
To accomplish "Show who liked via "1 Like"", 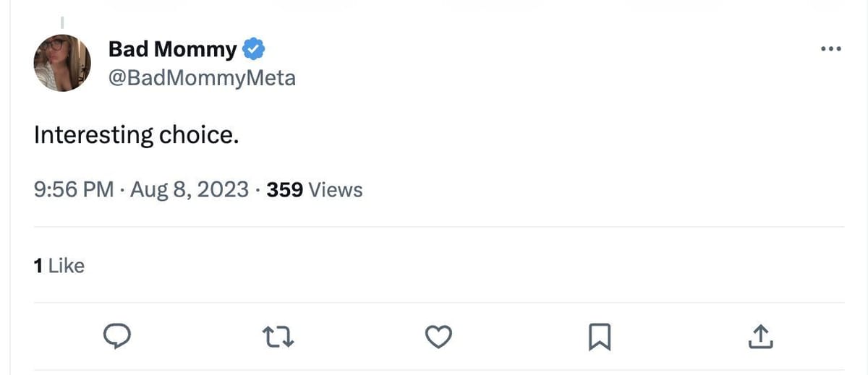I will 59,266.
